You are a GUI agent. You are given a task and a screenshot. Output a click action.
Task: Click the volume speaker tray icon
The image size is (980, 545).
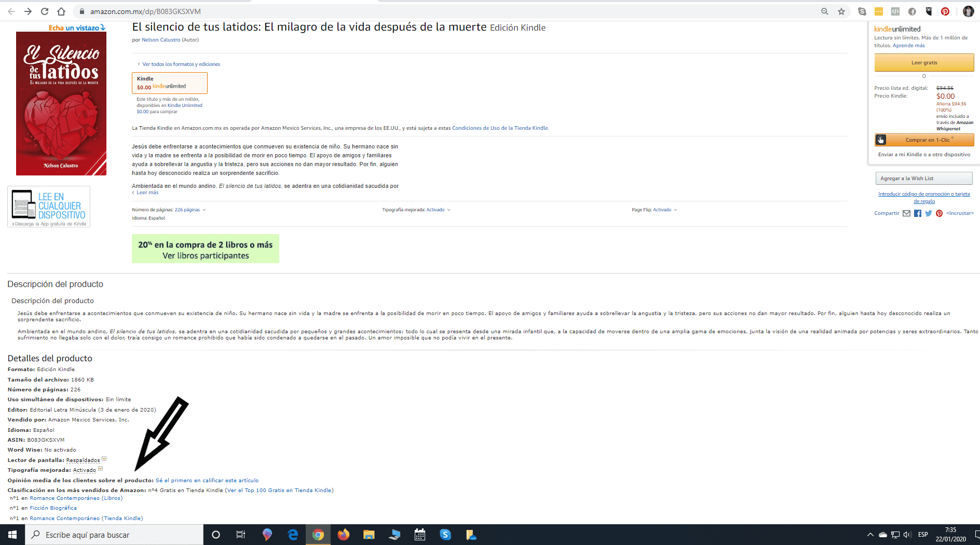tap(907, 535)
